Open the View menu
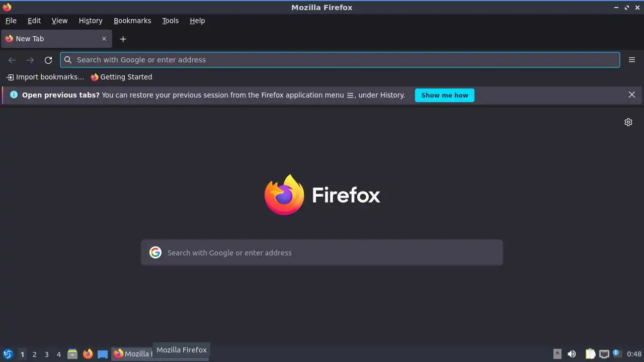The image size is (644, 362). tap(59, 21)
